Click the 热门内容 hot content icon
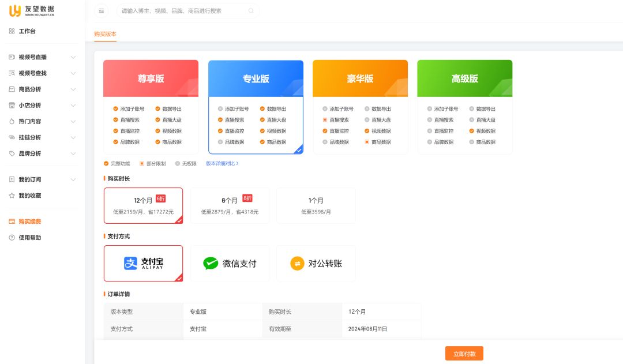The height and width of the screenshot is (364, 623). [x=13, y=121]
